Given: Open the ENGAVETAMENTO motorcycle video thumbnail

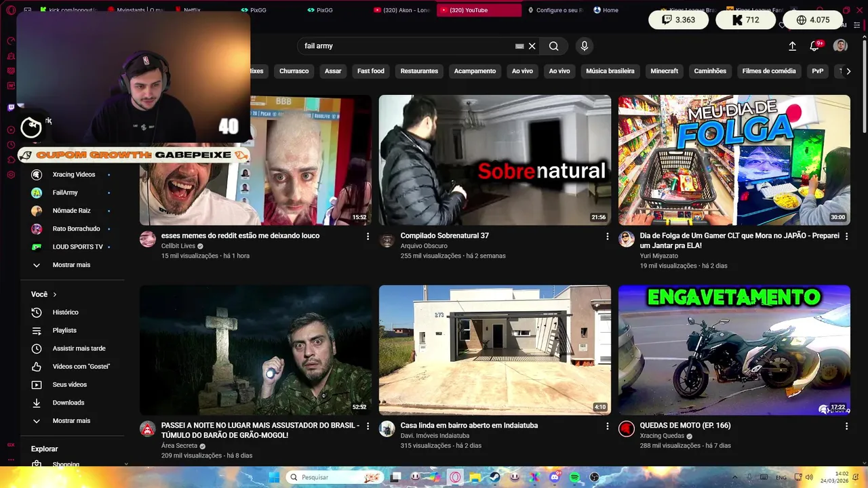Looking at the screenshot, I should (734, 350).
